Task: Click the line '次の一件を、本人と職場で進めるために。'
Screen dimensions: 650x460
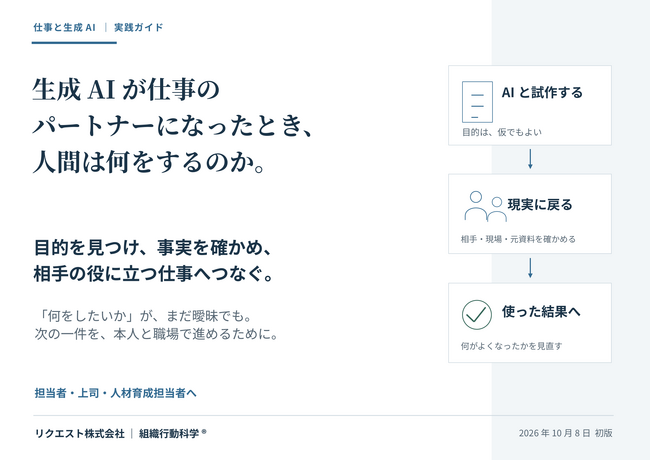Action: 157,334
